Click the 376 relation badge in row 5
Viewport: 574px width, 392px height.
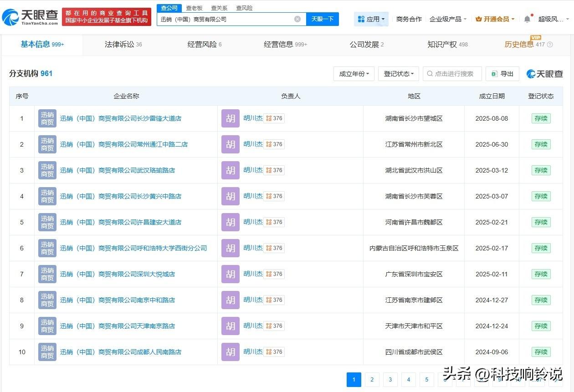[x=274, y=222]
